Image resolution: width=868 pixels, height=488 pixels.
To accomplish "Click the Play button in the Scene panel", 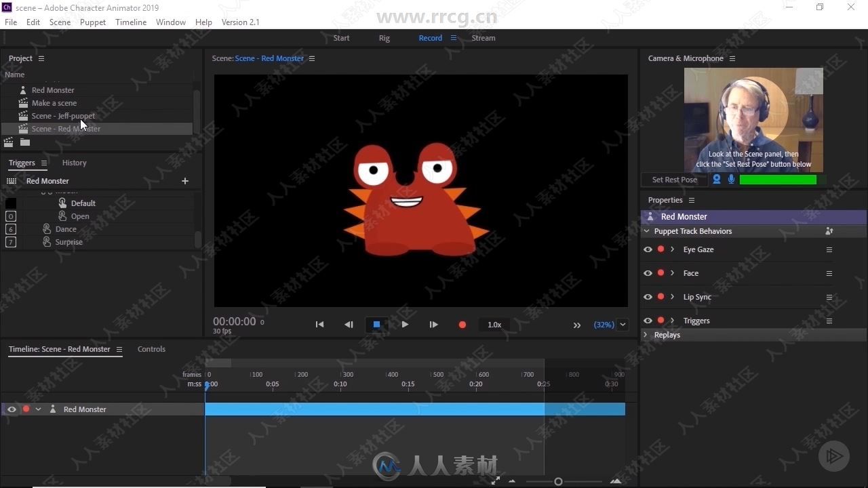I will [x=405, y=325].
